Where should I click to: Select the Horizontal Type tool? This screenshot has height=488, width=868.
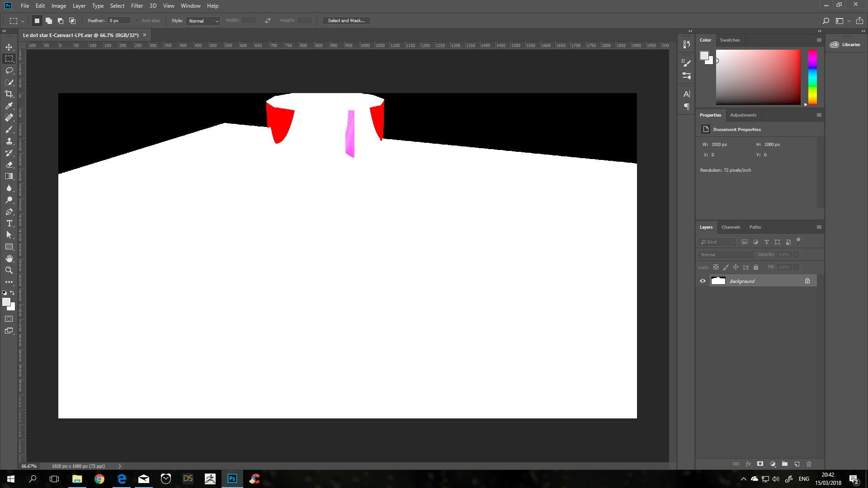(x=9, y=223)
